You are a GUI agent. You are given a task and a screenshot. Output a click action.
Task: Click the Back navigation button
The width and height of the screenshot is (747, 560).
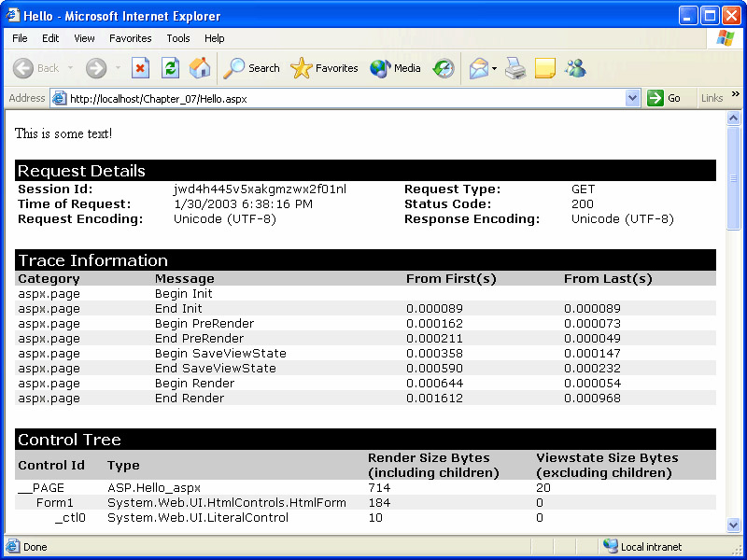point(35,68)
